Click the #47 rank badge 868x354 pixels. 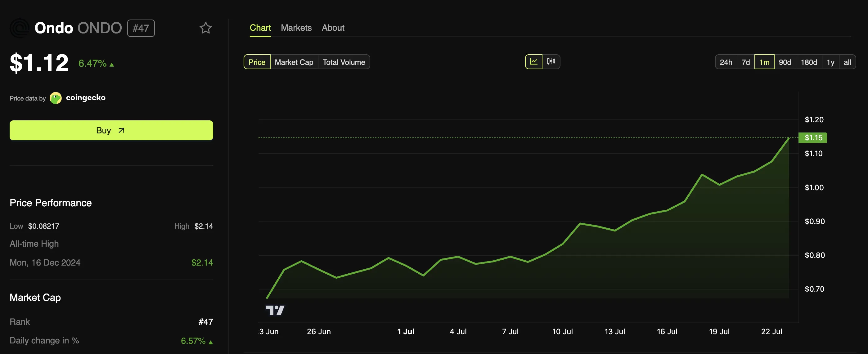(141, 28)
